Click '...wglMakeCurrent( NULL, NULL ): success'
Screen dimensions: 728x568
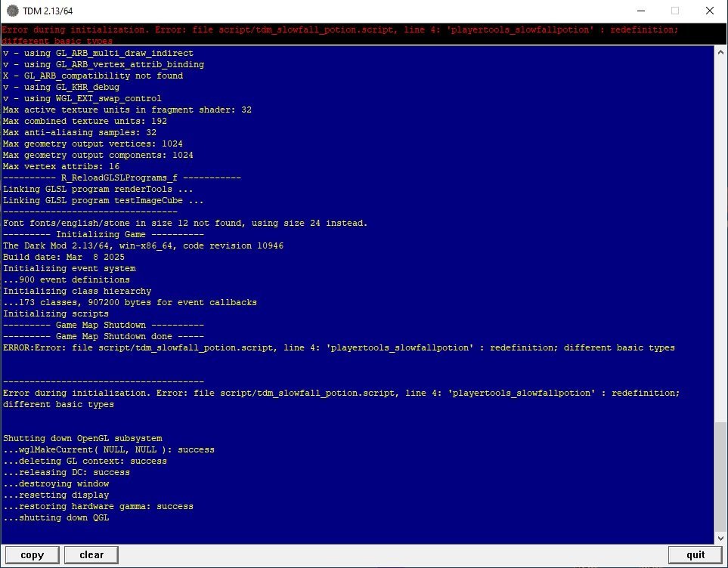coord(109,449)
